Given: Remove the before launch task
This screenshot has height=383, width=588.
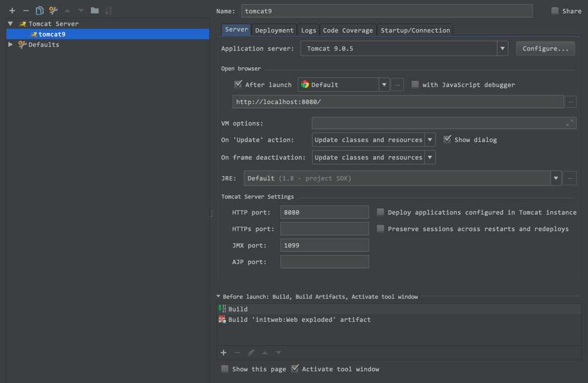Looking at the screenshot, I should (x=237, y=353).
